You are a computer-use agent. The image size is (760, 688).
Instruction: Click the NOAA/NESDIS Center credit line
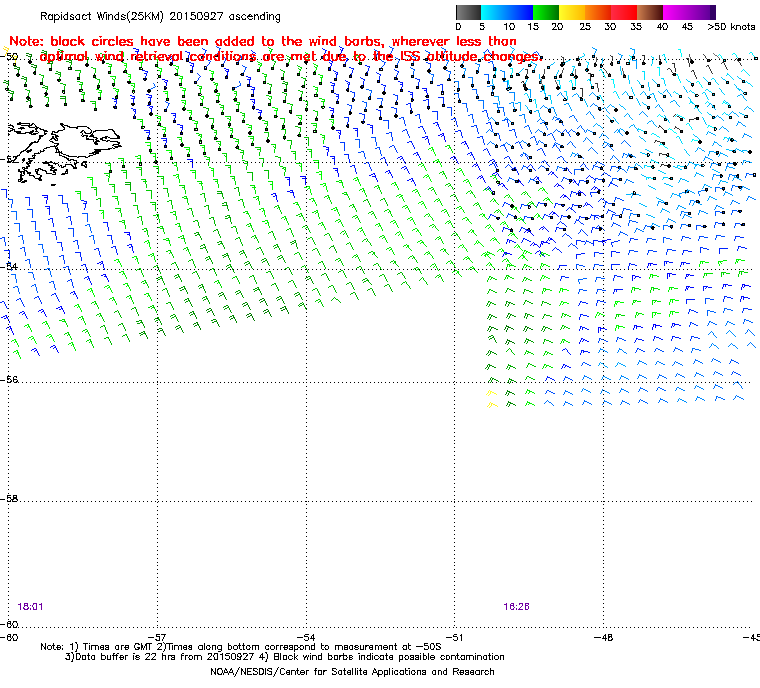pyautogui.click(x=352, y=672)
